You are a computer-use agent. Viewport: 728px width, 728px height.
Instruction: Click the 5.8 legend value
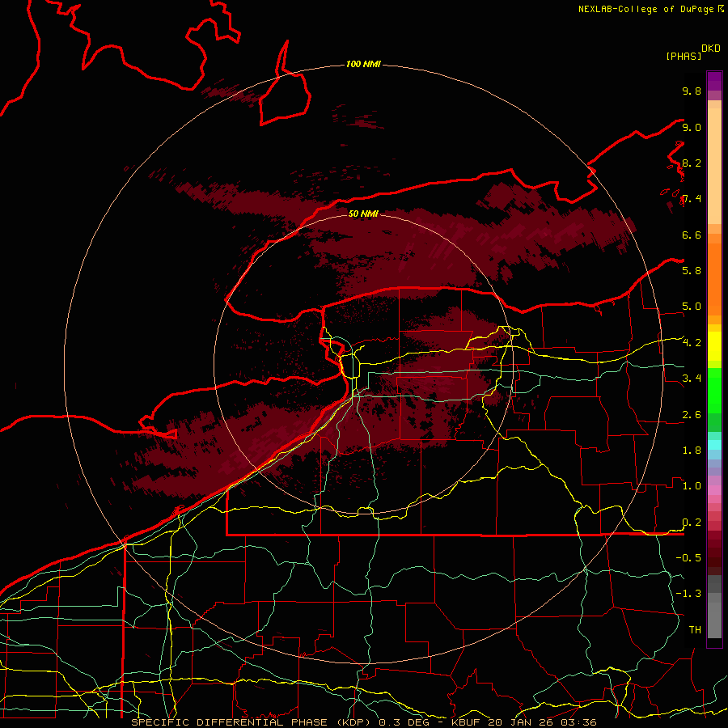[692, 270]
